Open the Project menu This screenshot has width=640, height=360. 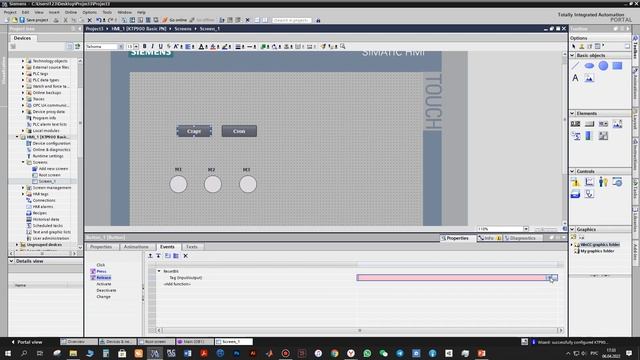(x=10, y=12)
